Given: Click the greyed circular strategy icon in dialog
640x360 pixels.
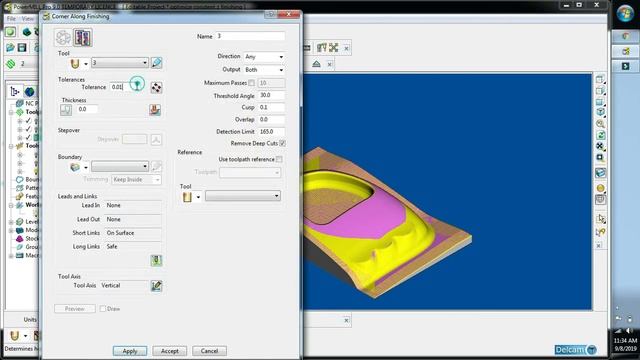Looking at the screenshot, I should (63, 38).
